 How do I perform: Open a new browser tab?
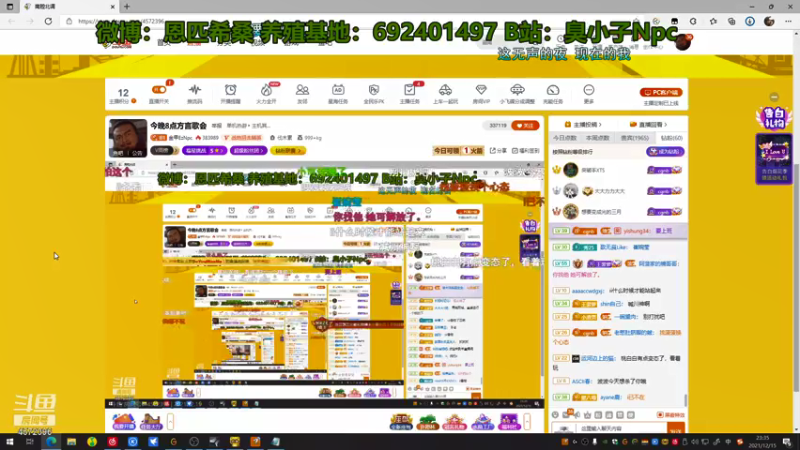point(127,7)
